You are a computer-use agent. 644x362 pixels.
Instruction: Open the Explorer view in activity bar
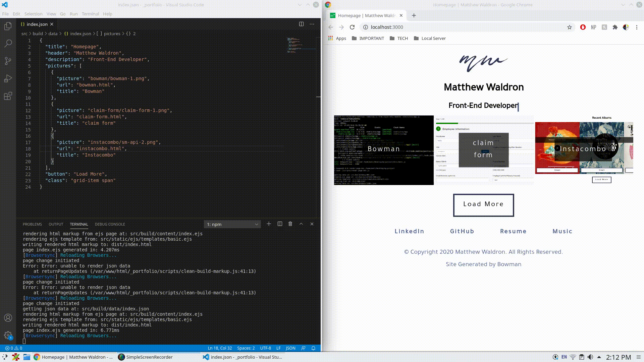8,26
